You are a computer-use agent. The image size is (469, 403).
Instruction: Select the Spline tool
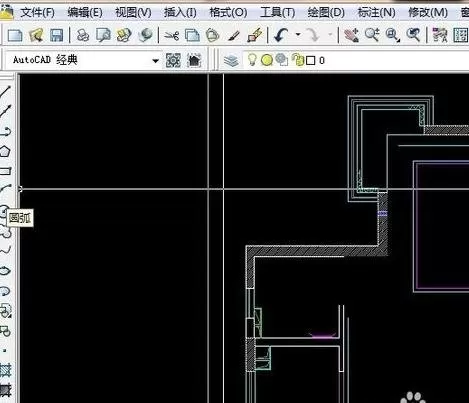[x=6, y=250]
